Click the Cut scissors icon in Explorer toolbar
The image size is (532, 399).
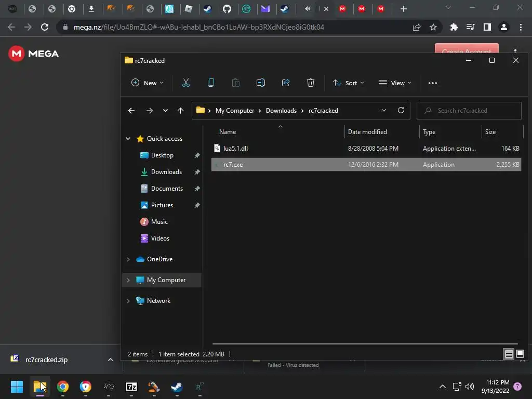tap(186, 83)
